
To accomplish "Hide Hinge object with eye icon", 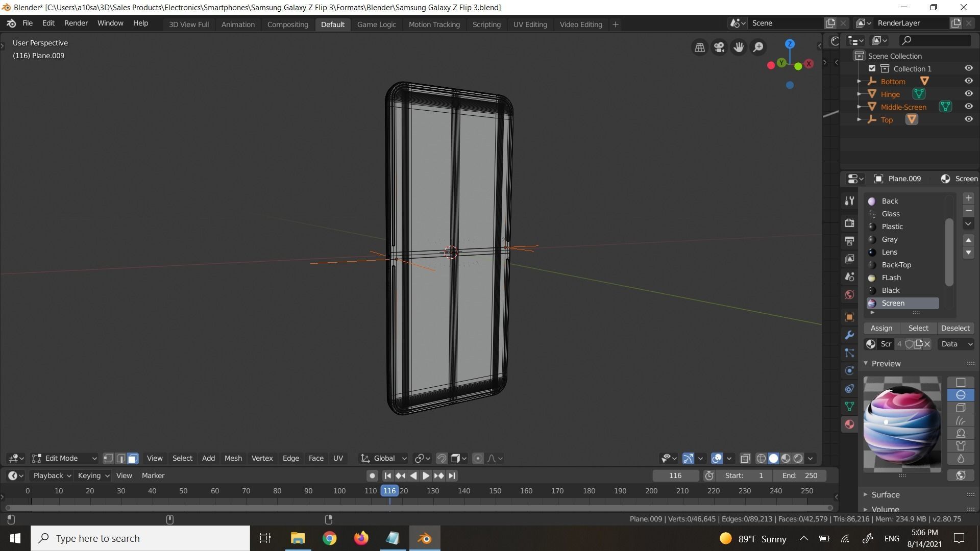I will (x=968, y=94).
